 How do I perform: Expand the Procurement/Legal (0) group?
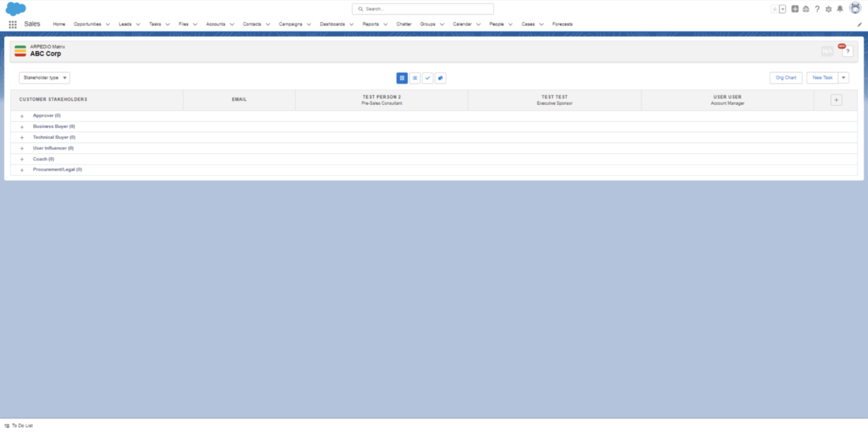pos(22,170)
